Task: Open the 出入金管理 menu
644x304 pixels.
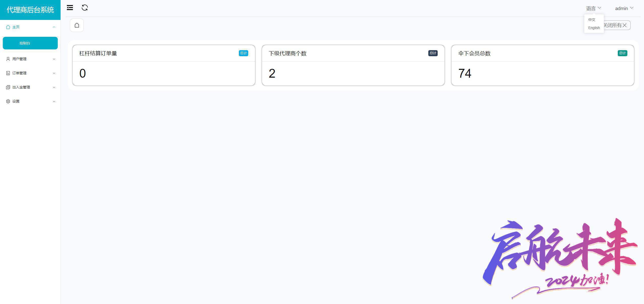Action: coord(30,87)
